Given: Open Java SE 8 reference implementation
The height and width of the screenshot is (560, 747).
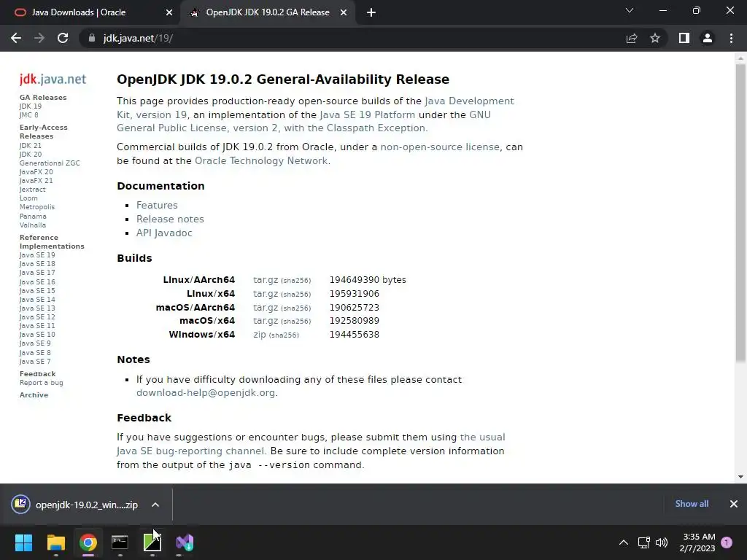Looking at the screenshot, I should (35, 352).
